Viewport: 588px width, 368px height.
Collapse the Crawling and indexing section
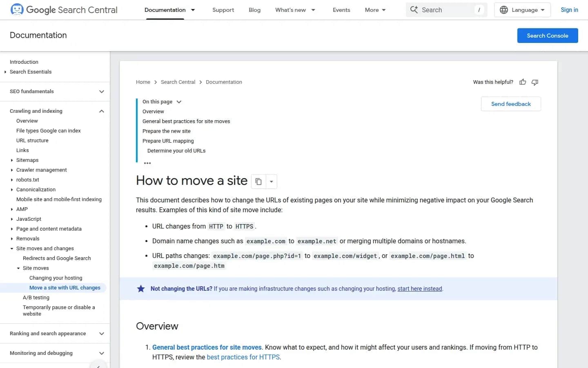click(x=102, y=111)
